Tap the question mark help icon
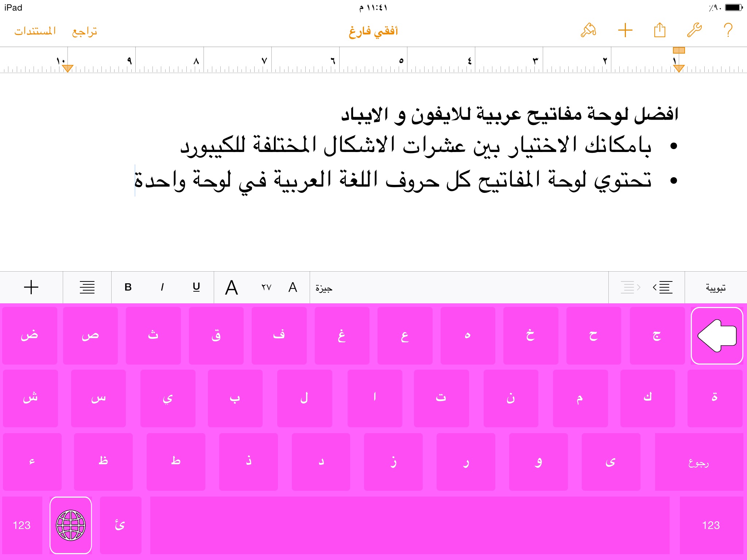 click(728, 30)
